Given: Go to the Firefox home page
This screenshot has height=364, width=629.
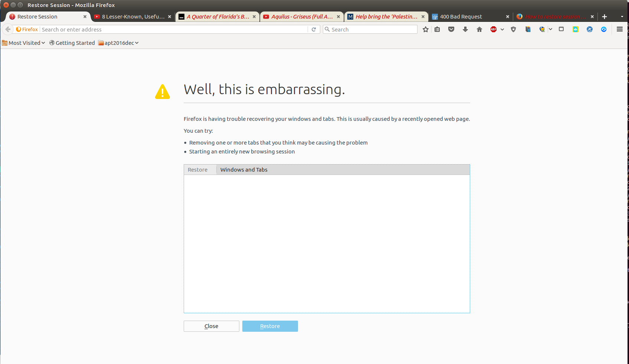Looking at the screenshot, I should tap(479, 29).
